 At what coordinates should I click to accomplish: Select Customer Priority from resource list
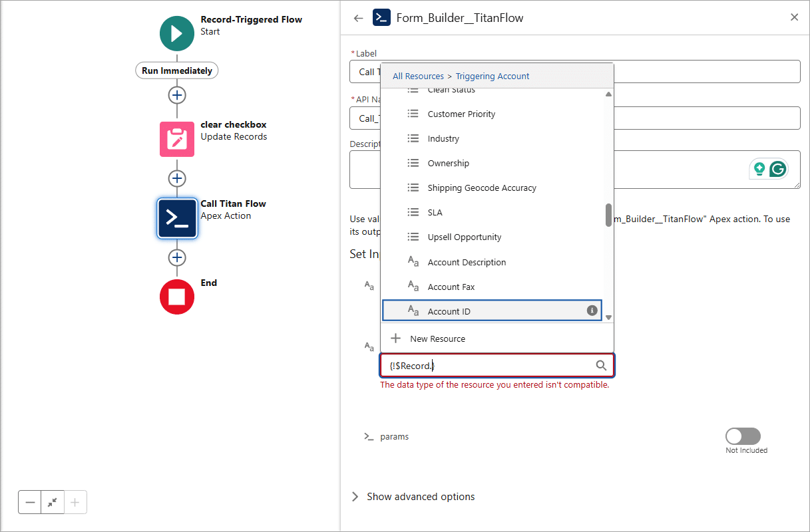pos(493,114)
